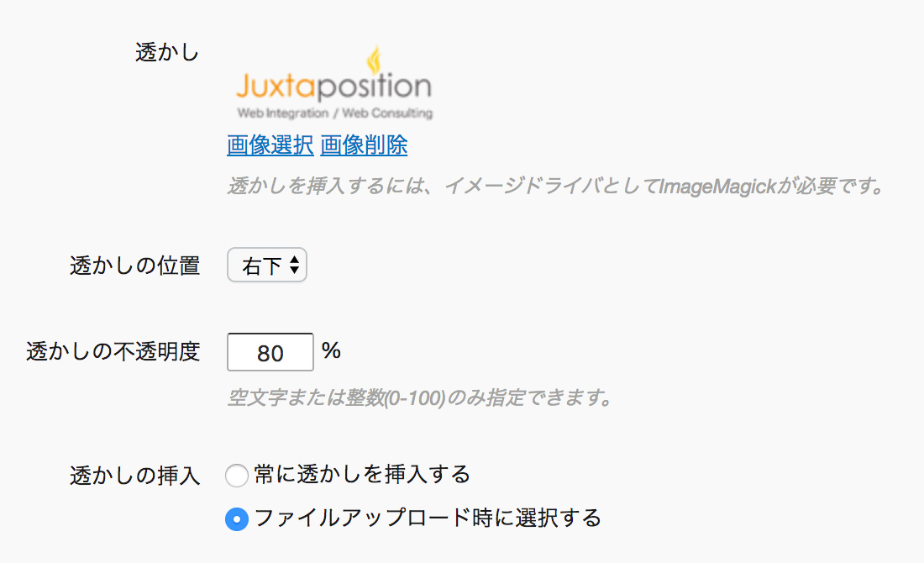Click the 透かしの挿入 field label
This screenshot has width=924, height=563.
135,476
